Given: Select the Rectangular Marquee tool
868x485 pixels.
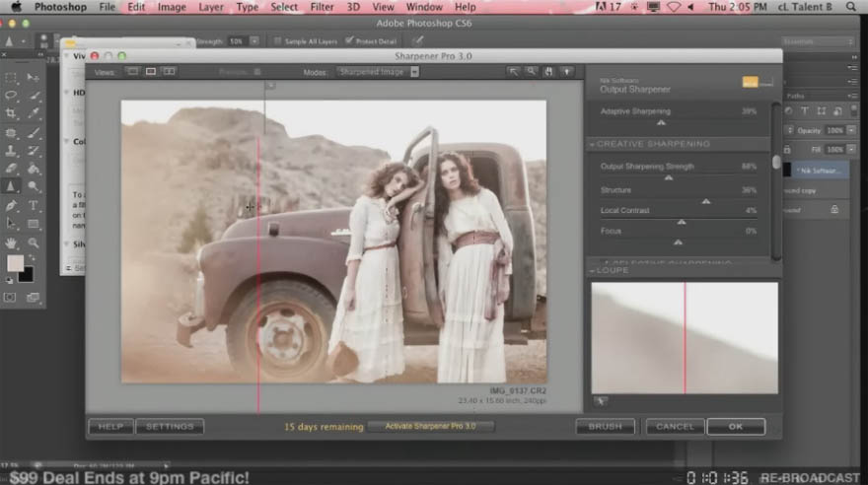Looking at the screenshot, I should [x=11, y=78].
